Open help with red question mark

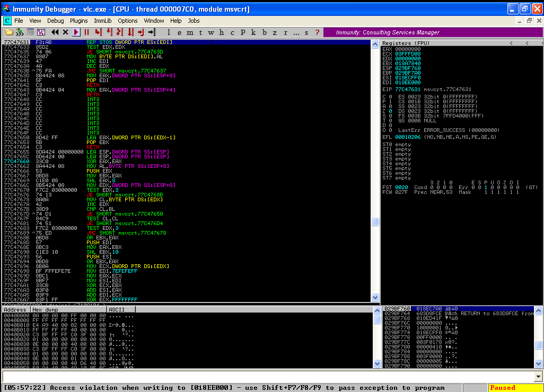click(317, 32)
